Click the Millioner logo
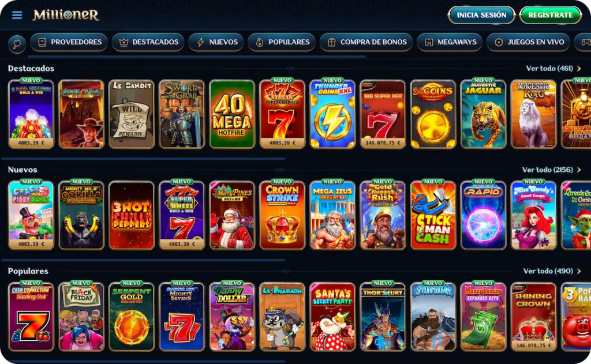 pos(66,15)
